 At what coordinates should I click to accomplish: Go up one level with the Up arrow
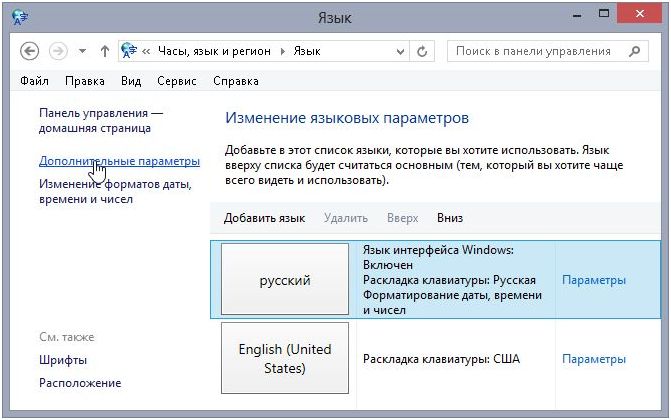point(105,51)
